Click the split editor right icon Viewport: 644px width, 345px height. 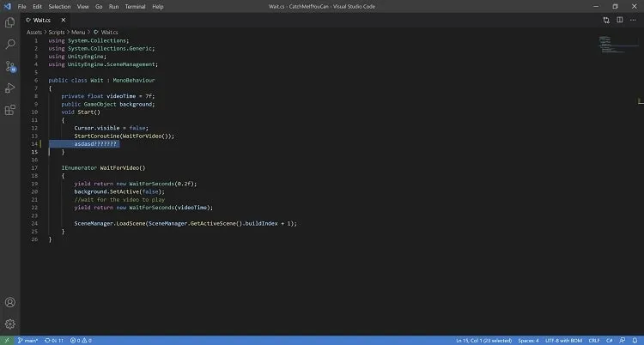pyautogui.click(x=619, y=20)
